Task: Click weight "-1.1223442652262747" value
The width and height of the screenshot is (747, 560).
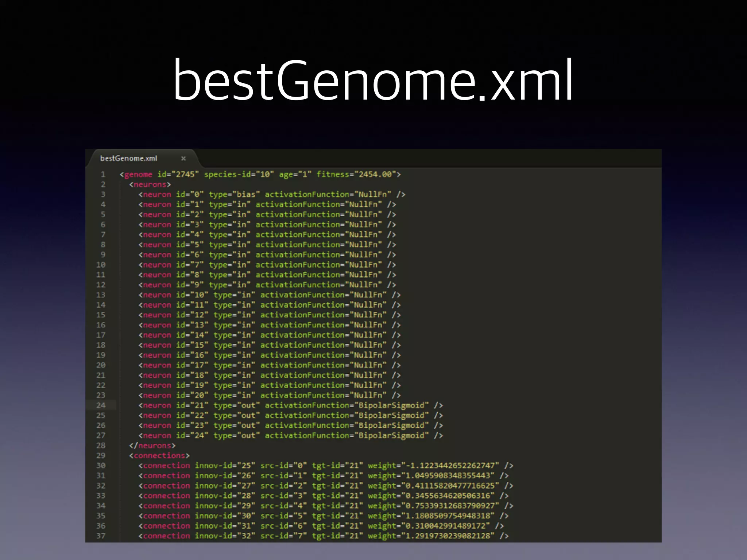Action: pos(450,466)
